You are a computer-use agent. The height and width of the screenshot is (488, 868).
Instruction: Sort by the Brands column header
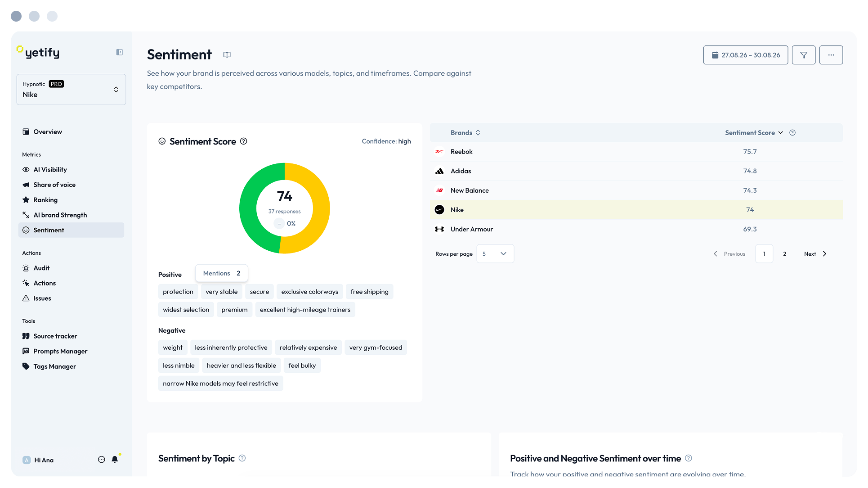click(465, 133)
